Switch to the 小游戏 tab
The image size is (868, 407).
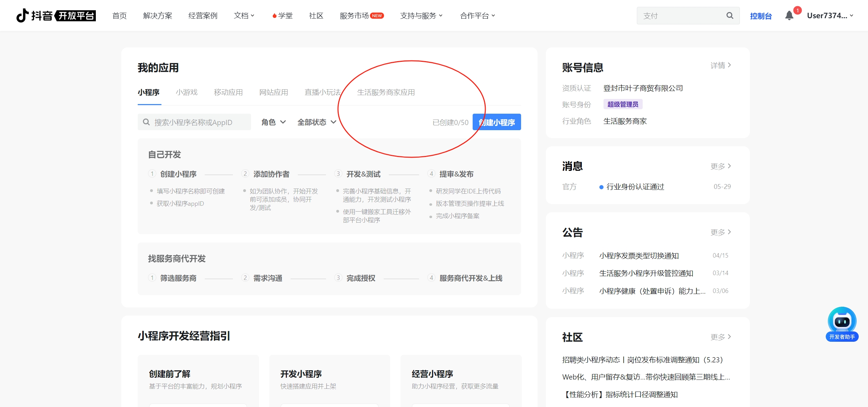187,92
